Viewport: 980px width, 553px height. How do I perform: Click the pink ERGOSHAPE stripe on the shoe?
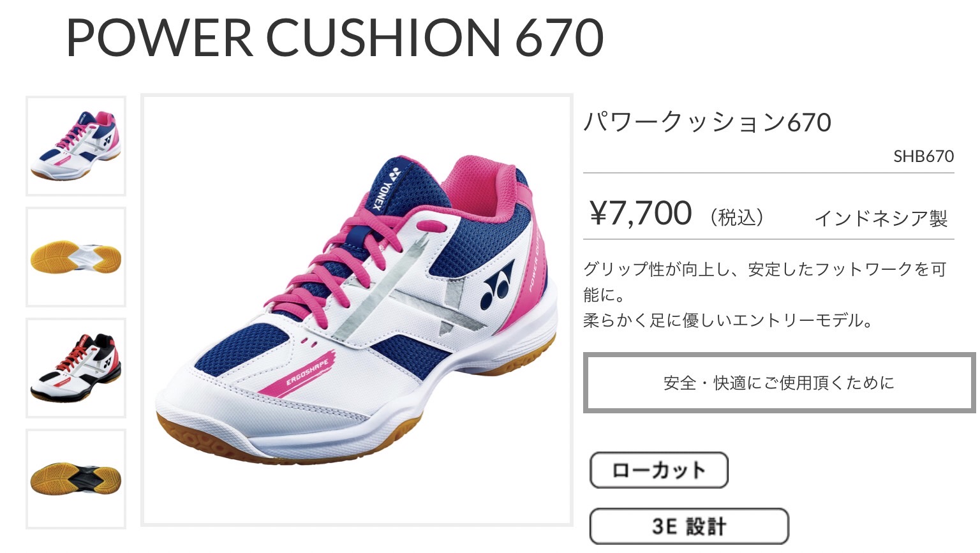300,371
